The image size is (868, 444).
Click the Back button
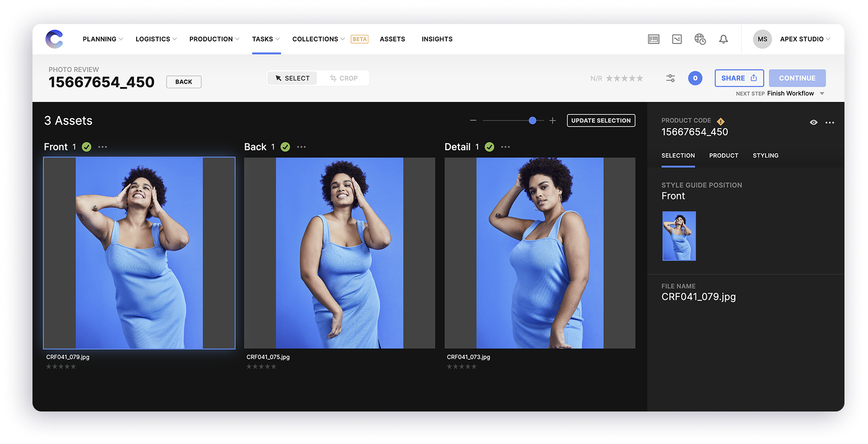tap(184, 82)
